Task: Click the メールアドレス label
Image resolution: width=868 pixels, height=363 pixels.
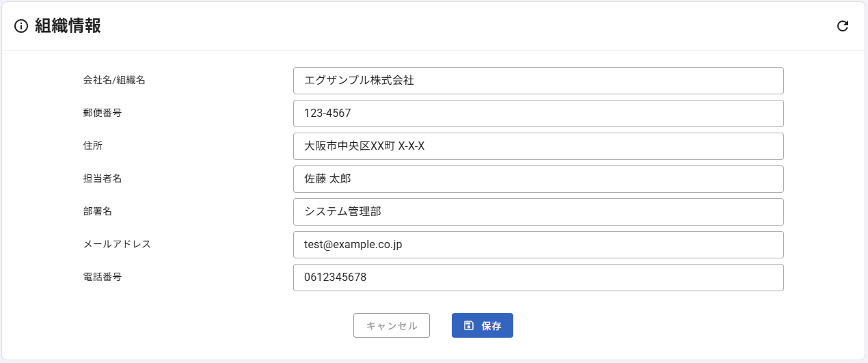Action: (117, 244)
